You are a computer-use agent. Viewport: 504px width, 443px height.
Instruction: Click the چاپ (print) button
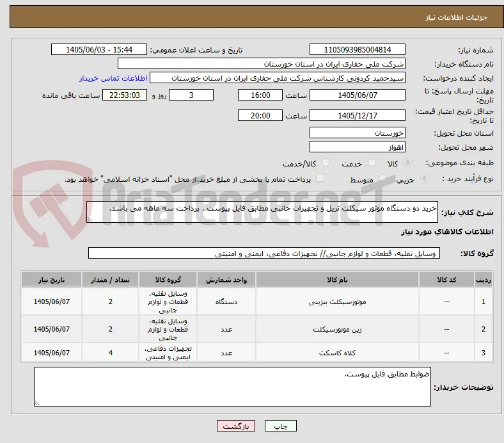(280, 426)
